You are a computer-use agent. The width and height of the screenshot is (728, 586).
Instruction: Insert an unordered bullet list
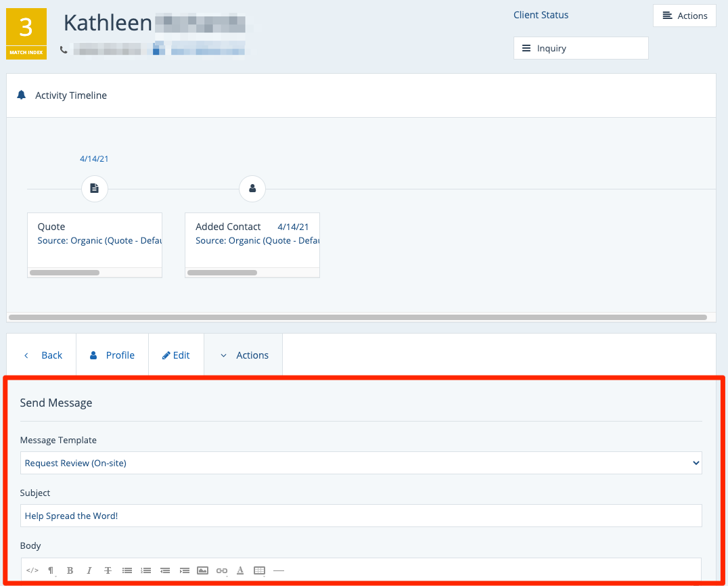coord(127,570)
